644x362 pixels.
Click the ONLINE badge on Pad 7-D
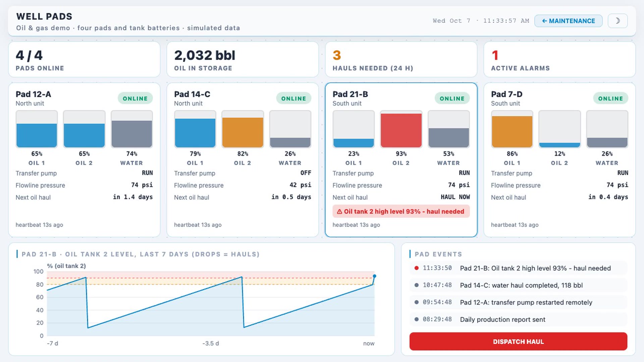coord(610,98)
